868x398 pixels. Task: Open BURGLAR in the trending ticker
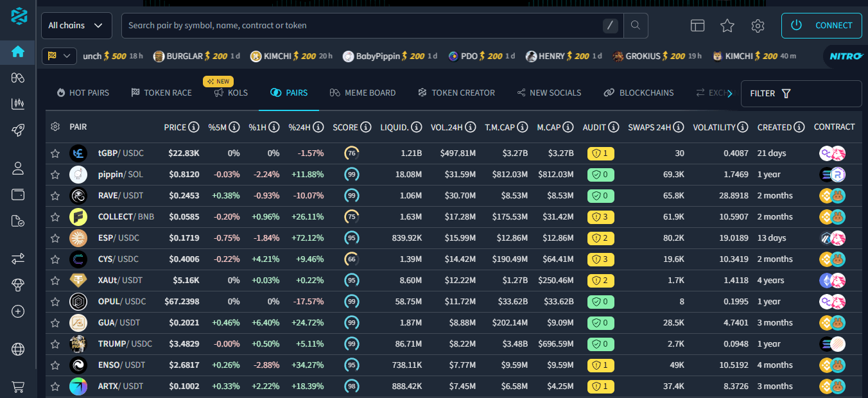196,56
